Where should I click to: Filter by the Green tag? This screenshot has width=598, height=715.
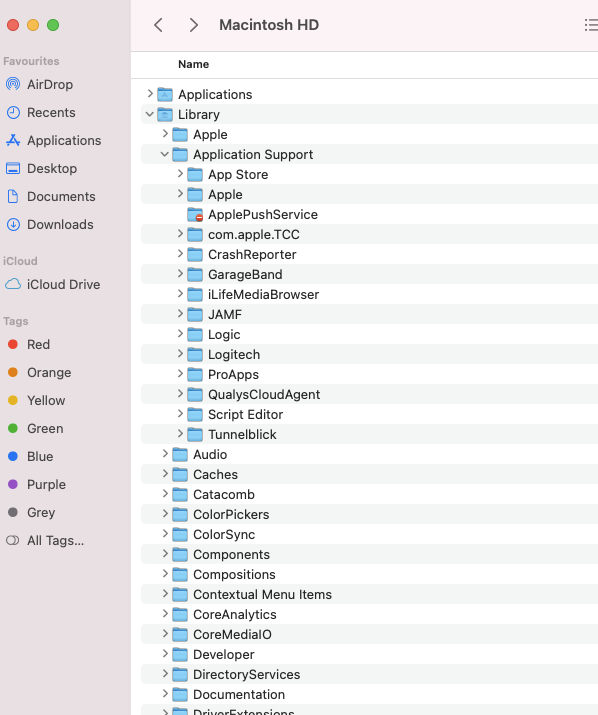click(x=45, y=429)
